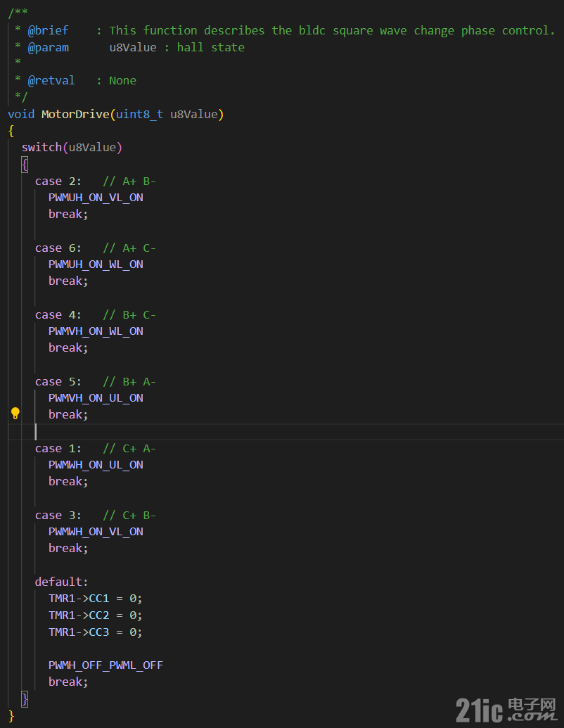Viewport: 564px width, 728px height.
Task: Place cursor on the empty line after case 5
Action: [286, 432]
